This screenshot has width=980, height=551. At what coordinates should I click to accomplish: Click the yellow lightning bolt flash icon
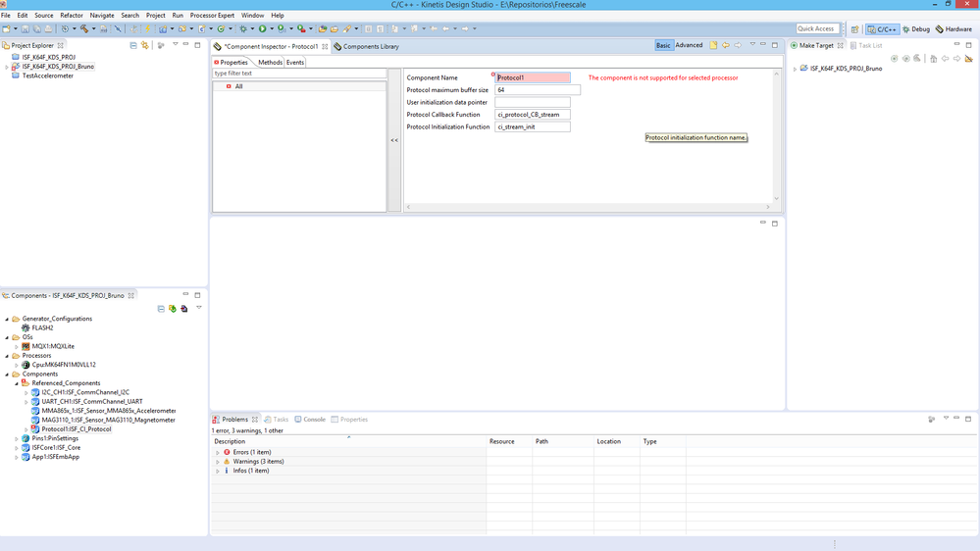pos(147,28)
